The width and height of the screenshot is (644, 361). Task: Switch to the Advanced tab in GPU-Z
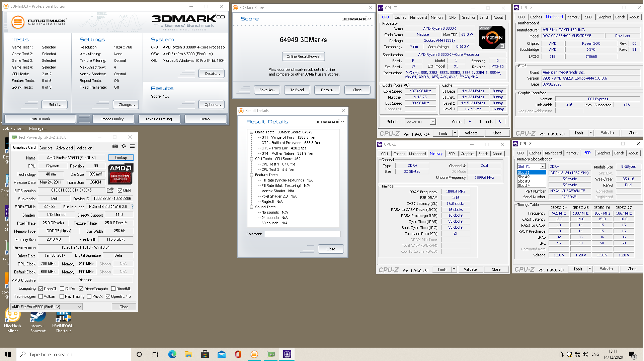point(64,148)
